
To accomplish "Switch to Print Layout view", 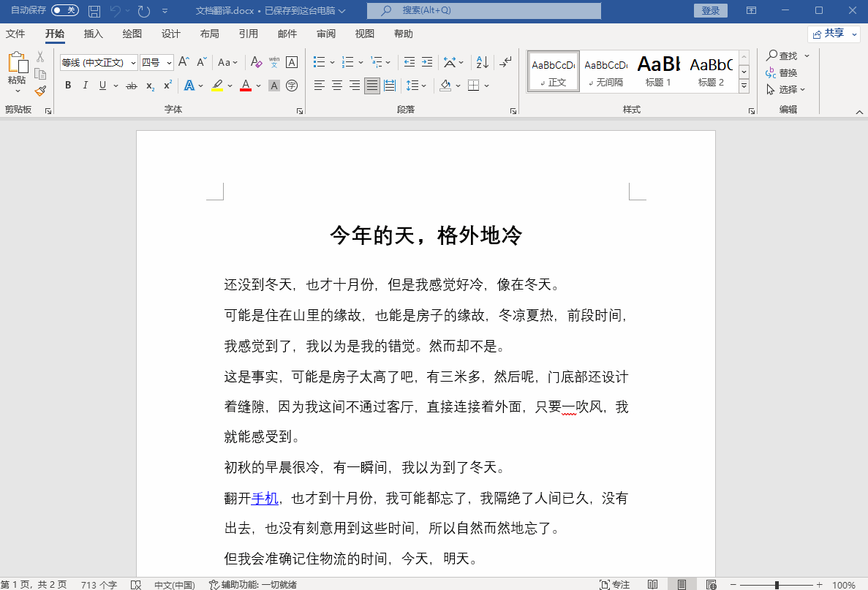I will coord(682,584).
